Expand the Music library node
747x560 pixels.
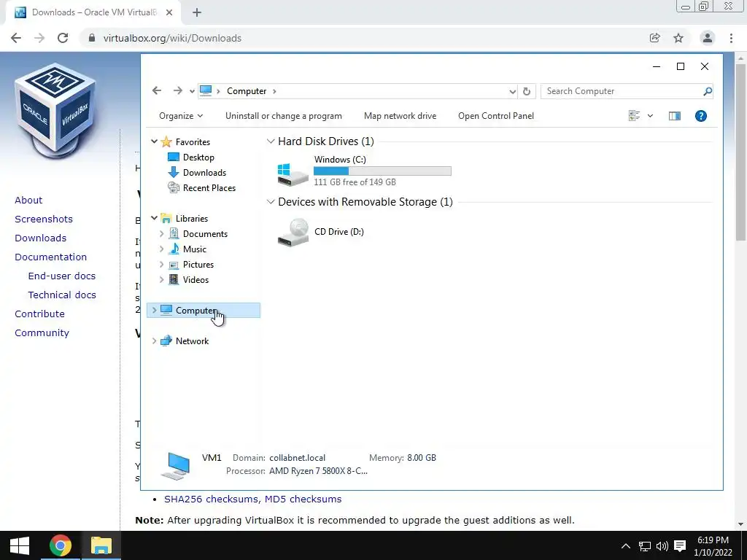pos(161,249)
